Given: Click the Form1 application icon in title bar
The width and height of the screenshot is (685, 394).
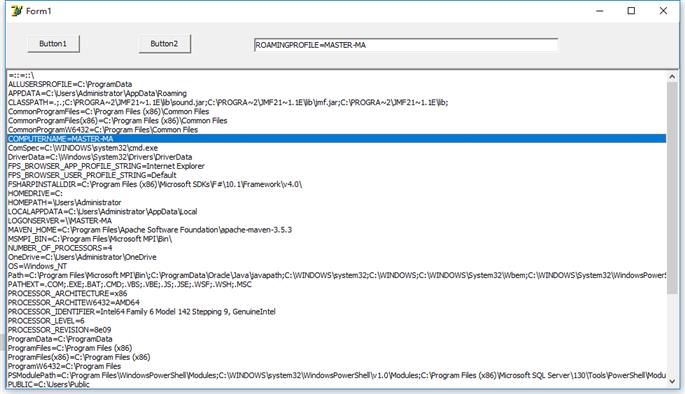Looking at the screenshot, I should 17,11.
